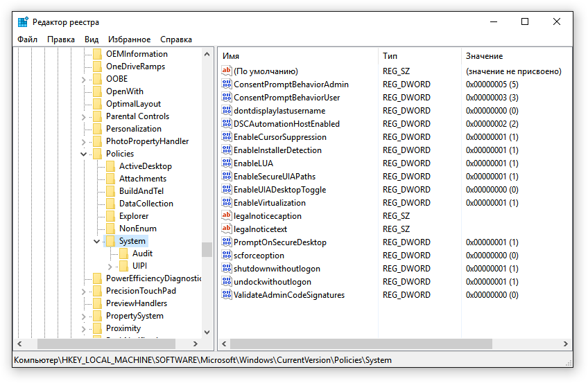Click the DWORD icon of EnableInstallerDetection

point(227,150)
